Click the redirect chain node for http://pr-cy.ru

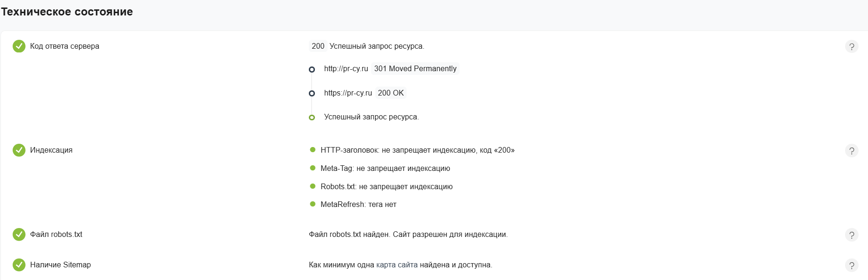click(312, 69)
